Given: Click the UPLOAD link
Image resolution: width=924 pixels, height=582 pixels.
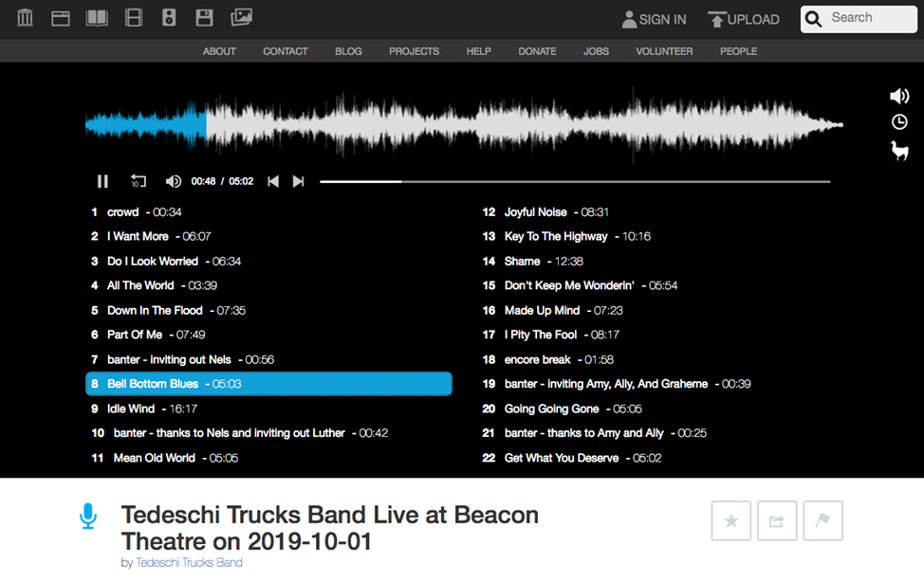Looking at the screenshot, I should point(744,20).
